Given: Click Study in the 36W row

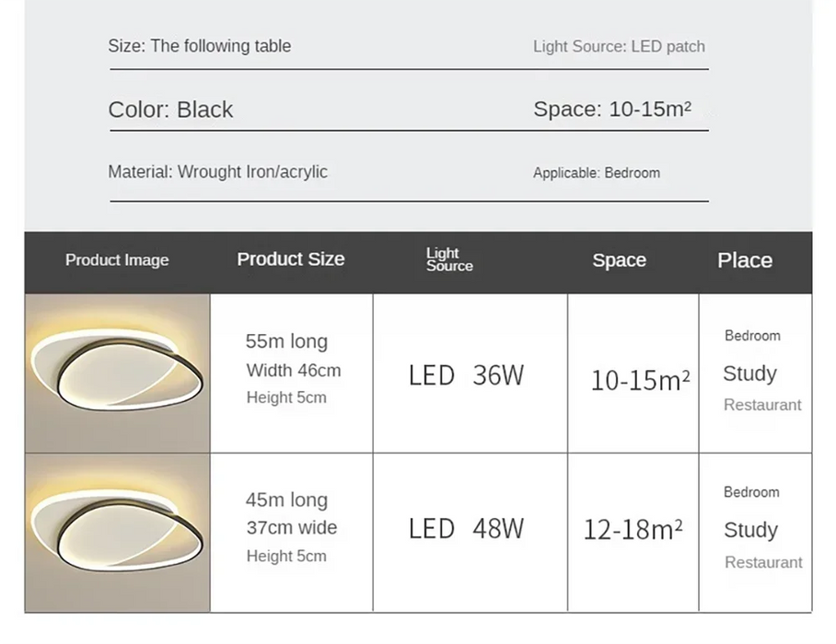Looking at the screenshot, I should (x=749, y=374).
